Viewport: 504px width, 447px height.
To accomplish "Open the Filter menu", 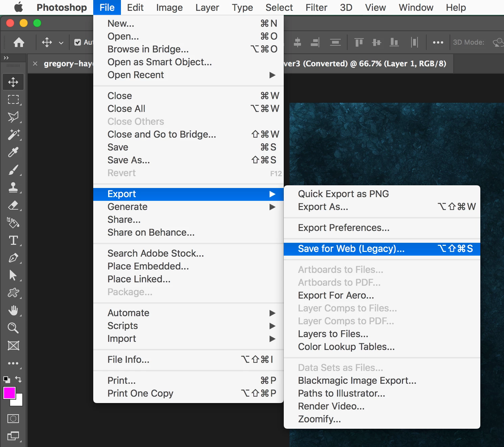I will [x=317, y=7].
